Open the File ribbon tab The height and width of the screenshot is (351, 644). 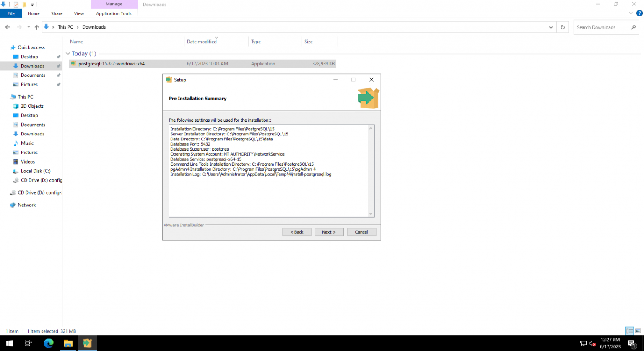tap(11, 13)
